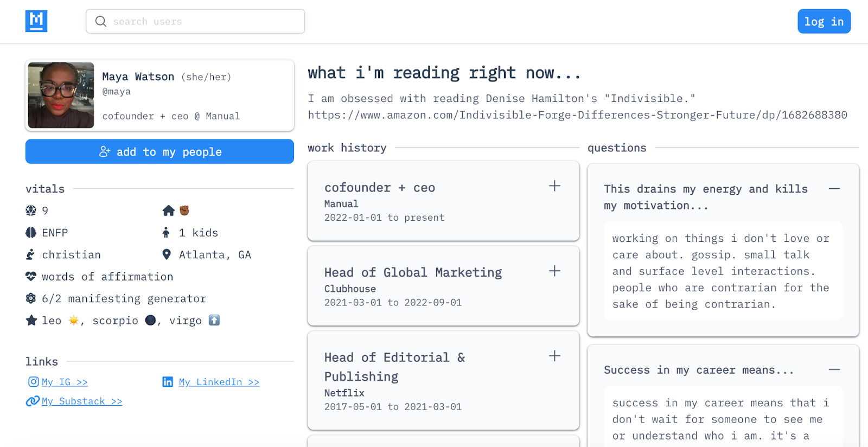Click the '2017-05-01 to 2021-03-01' date range
Screen dimensions: 868x447
tap(393, 407)
